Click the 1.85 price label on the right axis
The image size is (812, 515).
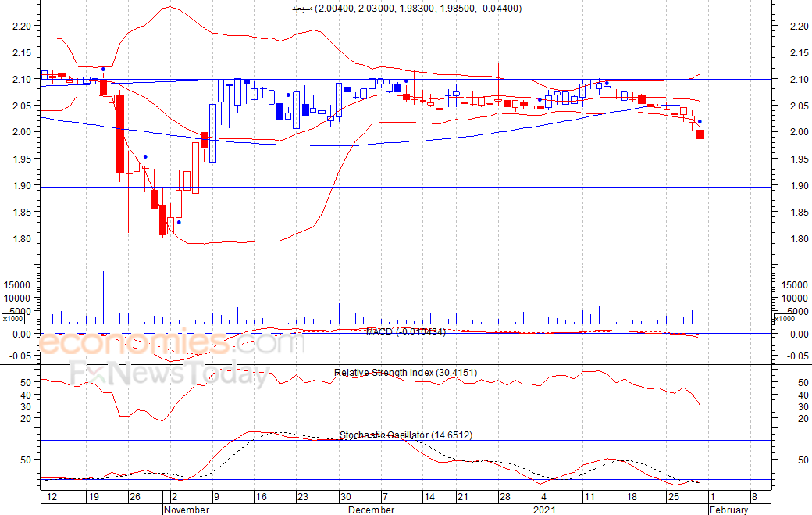pyautogui.click(x=799, y=212)
